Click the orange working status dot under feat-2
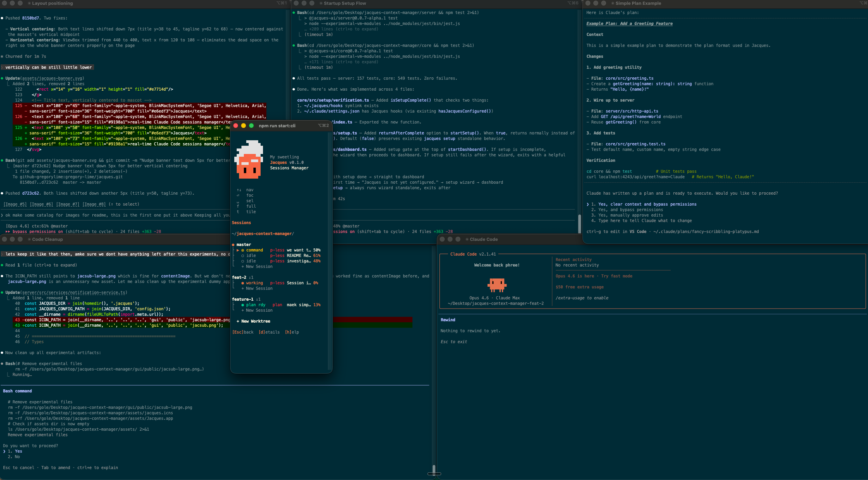Screen dimensions: 868x480 [243, 283]
